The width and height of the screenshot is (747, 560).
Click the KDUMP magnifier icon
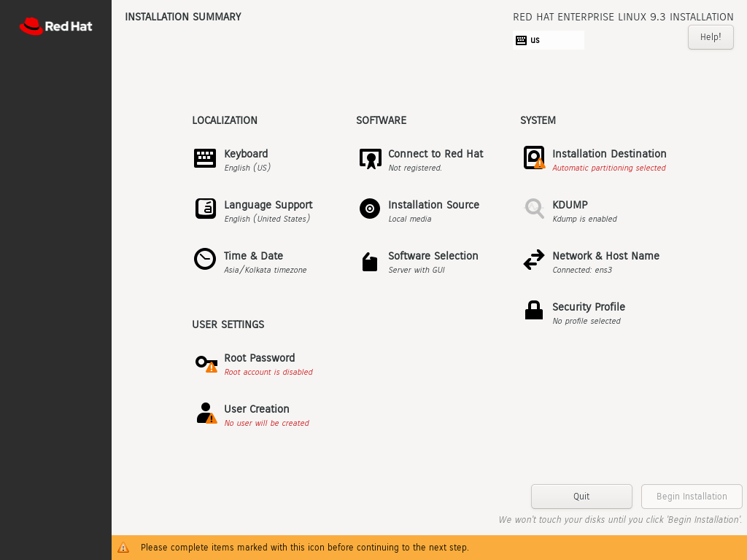tap(534, 209)
